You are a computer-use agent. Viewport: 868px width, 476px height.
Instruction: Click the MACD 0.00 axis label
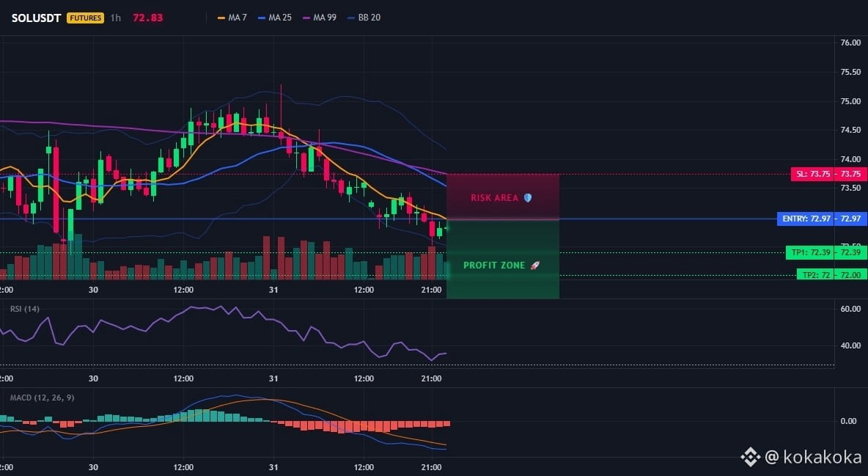(x=849, y=421)
